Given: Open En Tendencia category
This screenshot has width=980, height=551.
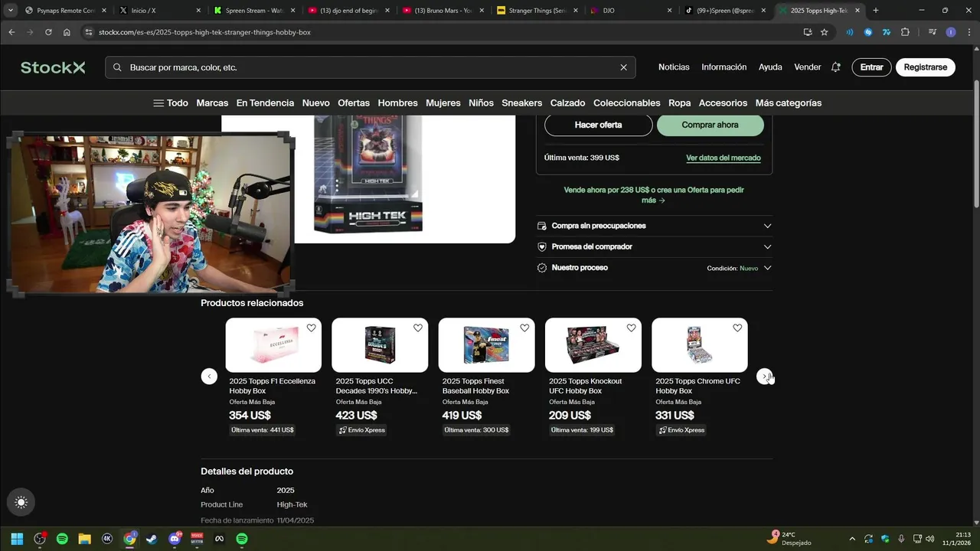Looking at the screenshot, I should pyautogui.click(x=265, y=103).
